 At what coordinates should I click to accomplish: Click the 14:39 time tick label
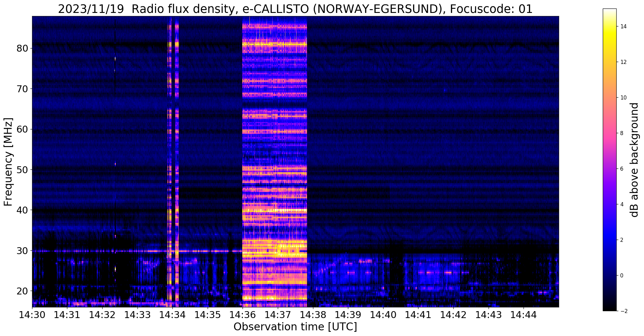tap(348, 315)
